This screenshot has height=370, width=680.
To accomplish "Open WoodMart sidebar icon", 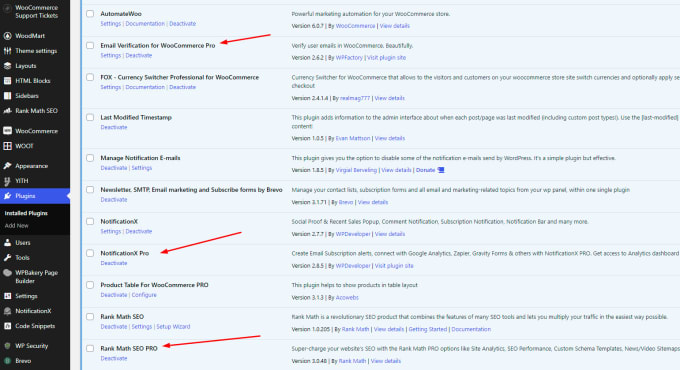I will 7,36.
